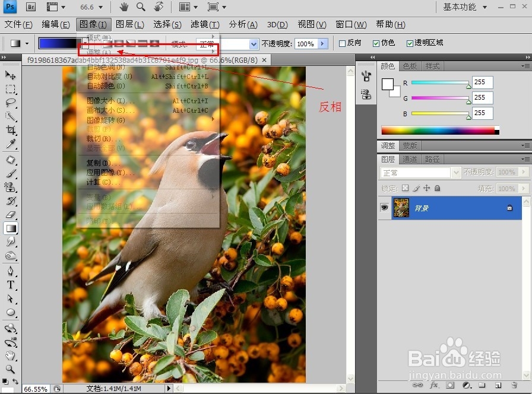Toggle the 透明区域 (Transparency) checkbox
Image resolution: width=532 pixels, height=394 pixels.
coord(410,43)
